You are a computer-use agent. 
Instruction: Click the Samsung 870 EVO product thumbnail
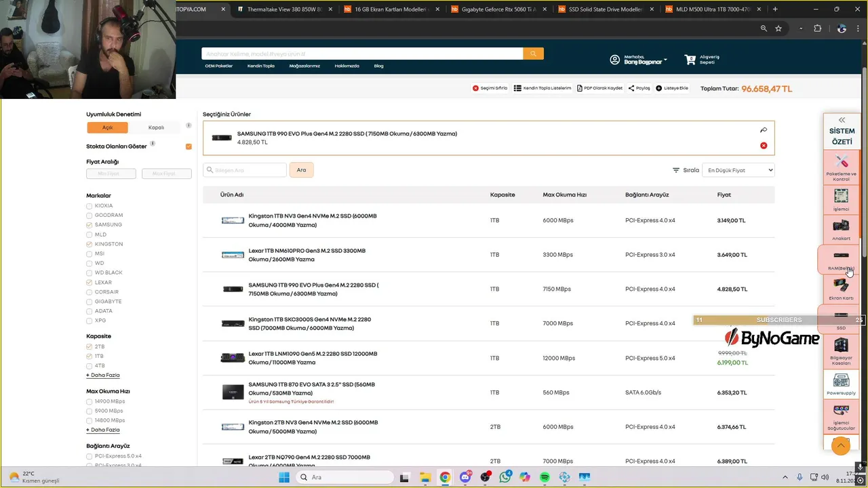point(233,392)
